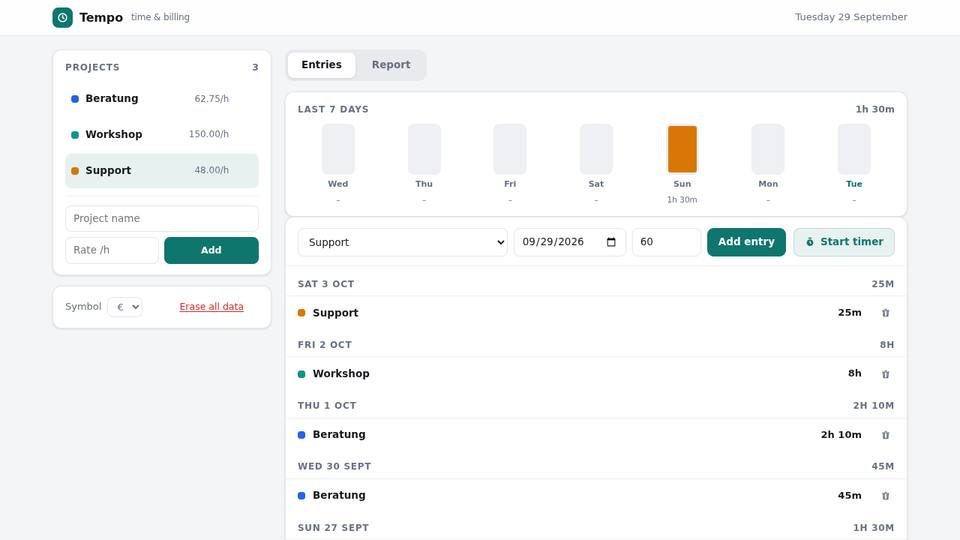
Task: Delete the Workshop 8h entry
Action: click(885, 374)
